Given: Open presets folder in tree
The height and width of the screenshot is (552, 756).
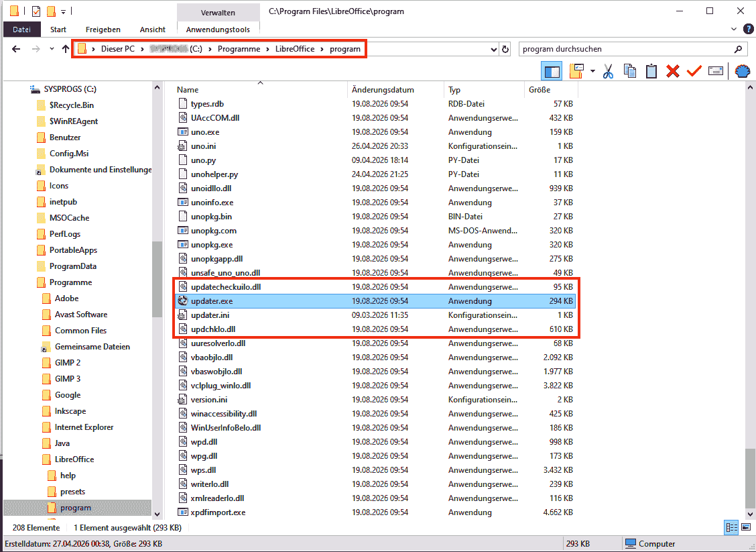Looking at the screenshot, I should (73, 492).
